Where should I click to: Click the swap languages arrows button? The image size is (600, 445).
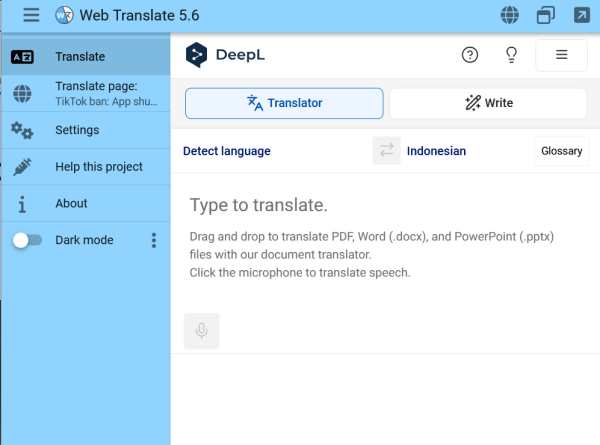coord(386,150)
